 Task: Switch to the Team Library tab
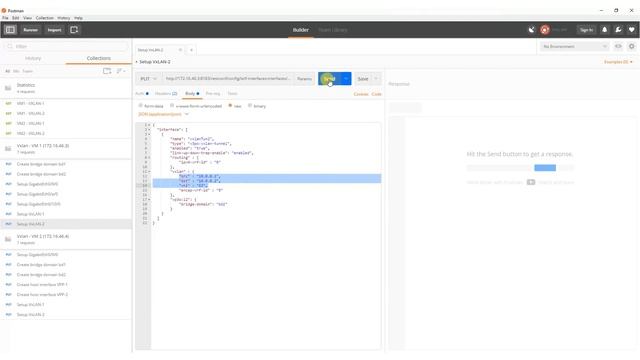[333, 30]
